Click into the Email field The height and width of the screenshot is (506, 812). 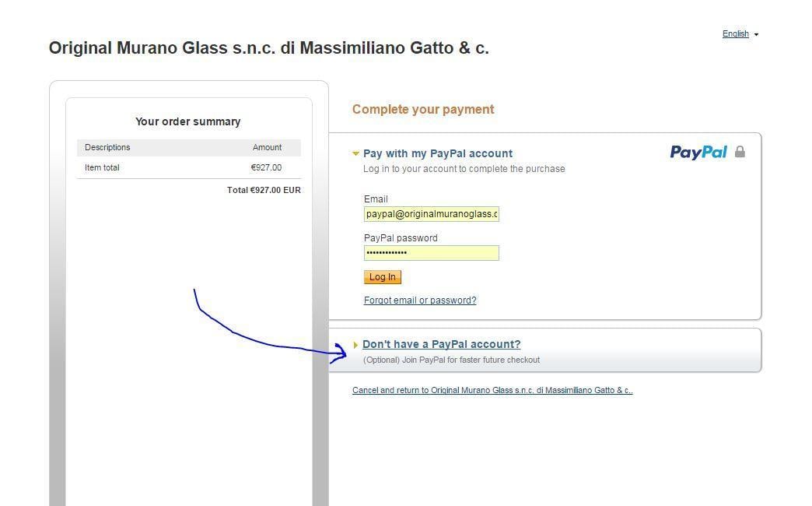[x=431, y=214]
